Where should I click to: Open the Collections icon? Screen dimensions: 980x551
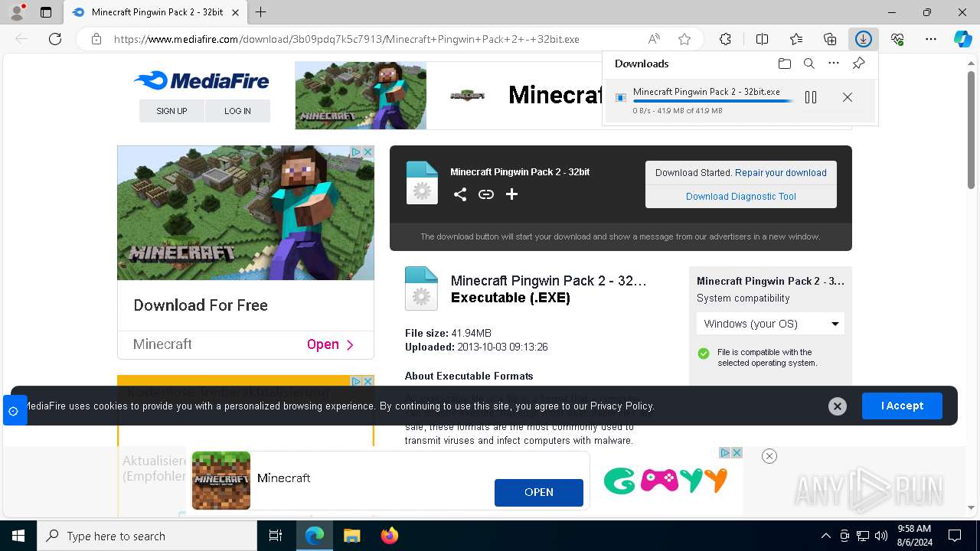coord(830,39)
